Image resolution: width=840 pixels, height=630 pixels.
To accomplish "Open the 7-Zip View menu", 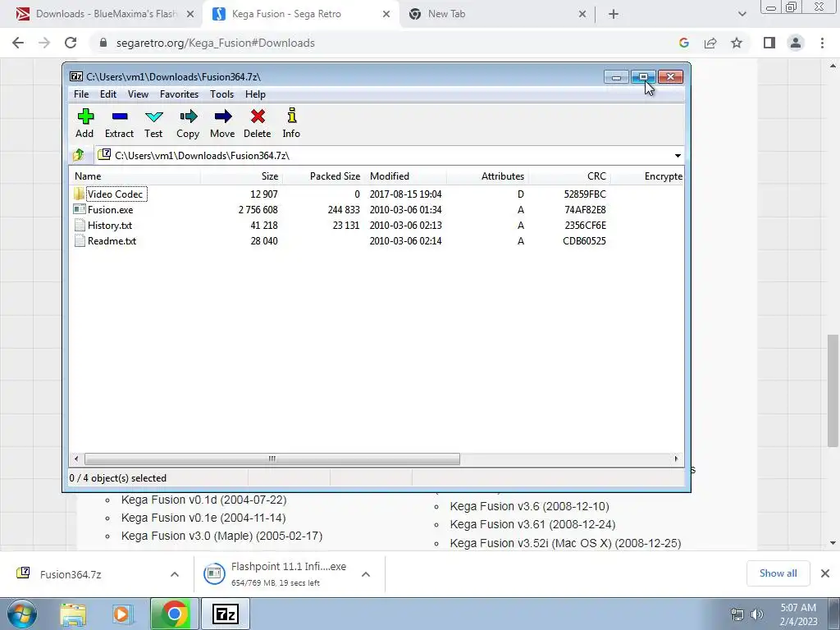I will (138, 94).
